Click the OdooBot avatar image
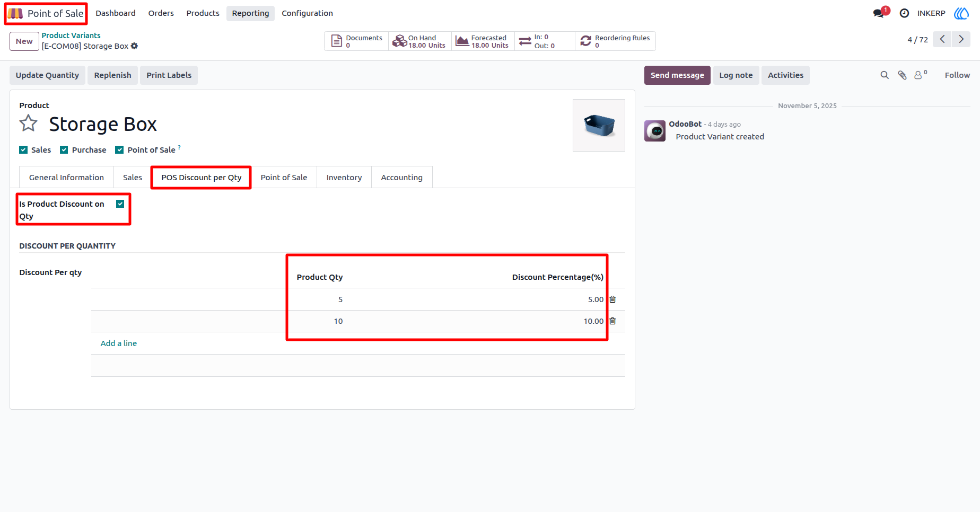Image resolution: width=980 pixels, height=512 pixels. (655, 131)
